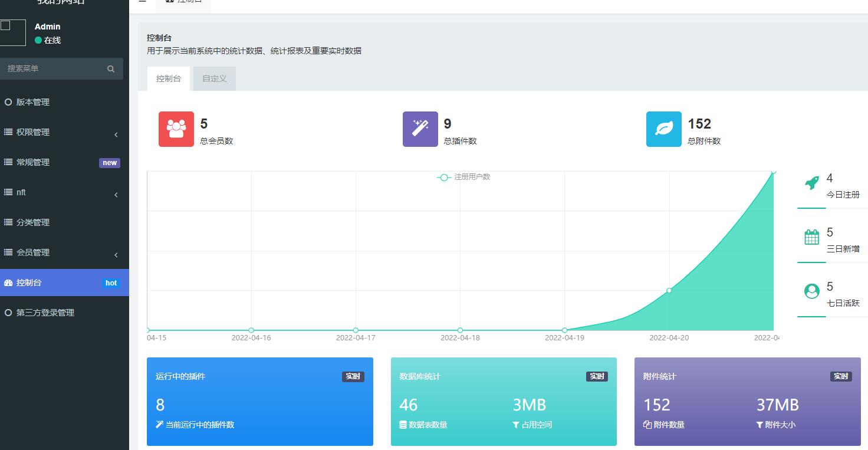Select the 控制台 tab in content panel
Screen dimensions: 868x450
169,78
